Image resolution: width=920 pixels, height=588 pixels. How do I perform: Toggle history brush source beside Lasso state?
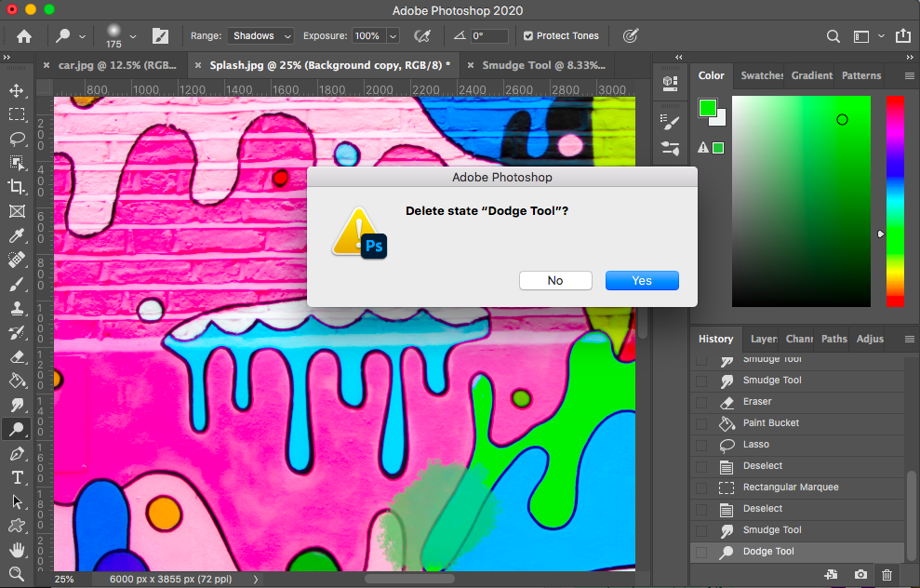(701, 445)
